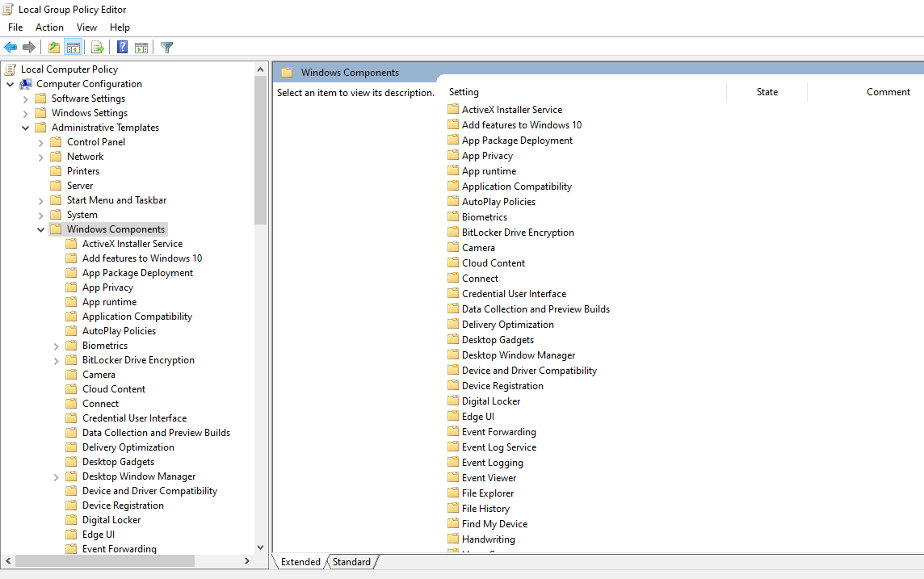The image size is (924, 579).
Task: Select Credential User Interface in the tree
Action: [134, 417]
